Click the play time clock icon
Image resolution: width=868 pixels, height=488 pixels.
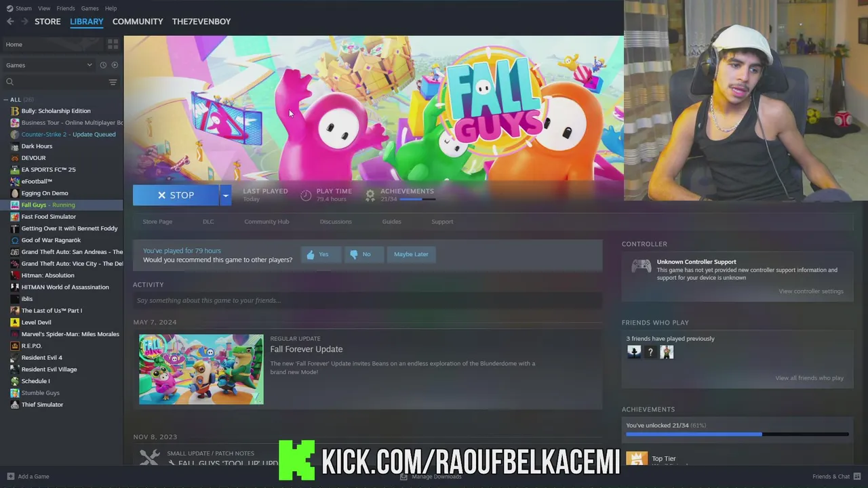pos(306,195)
